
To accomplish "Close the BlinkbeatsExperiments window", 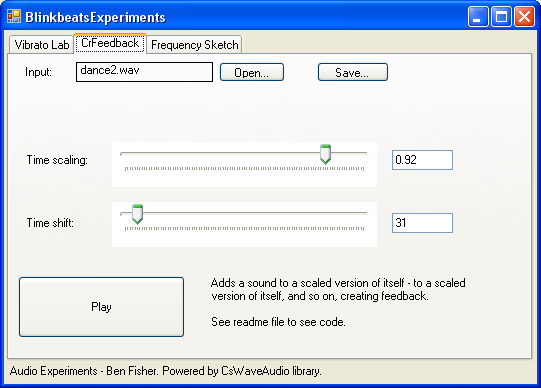I will [524, 16].
